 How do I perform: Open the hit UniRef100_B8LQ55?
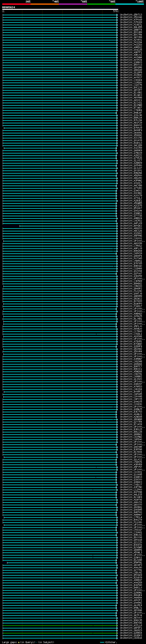[131, 27]
